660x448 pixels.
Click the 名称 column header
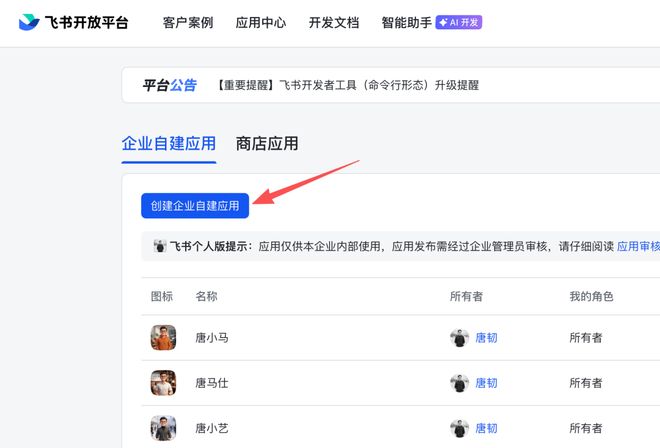pos(206,296)
